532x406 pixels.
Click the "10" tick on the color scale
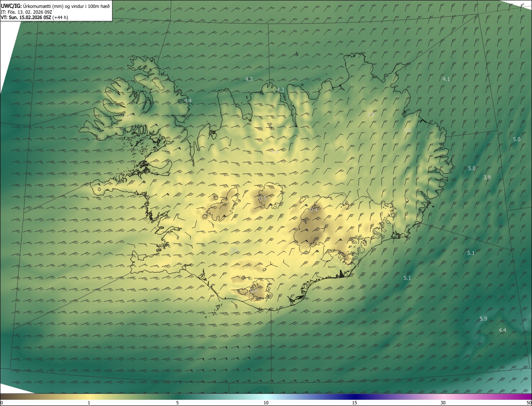tap(266, 403)
